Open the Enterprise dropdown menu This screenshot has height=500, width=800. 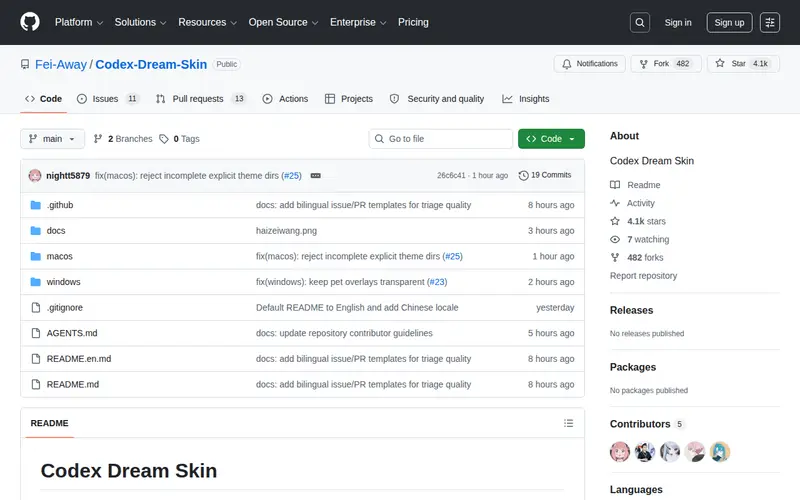point(358,22)
